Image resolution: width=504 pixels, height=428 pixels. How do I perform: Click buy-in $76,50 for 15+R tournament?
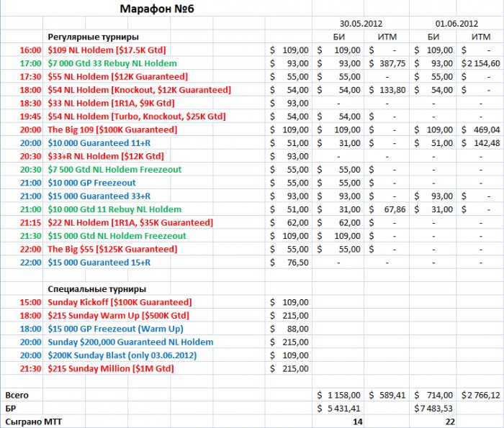pos(289,263)
